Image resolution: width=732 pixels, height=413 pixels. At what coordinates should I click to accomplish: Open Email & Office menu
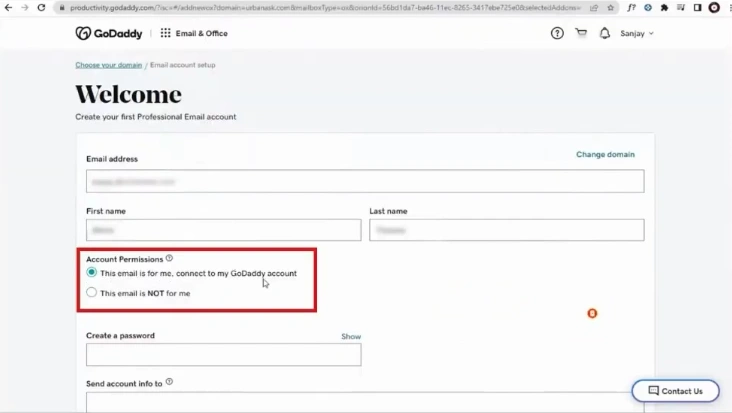point(202,34)
